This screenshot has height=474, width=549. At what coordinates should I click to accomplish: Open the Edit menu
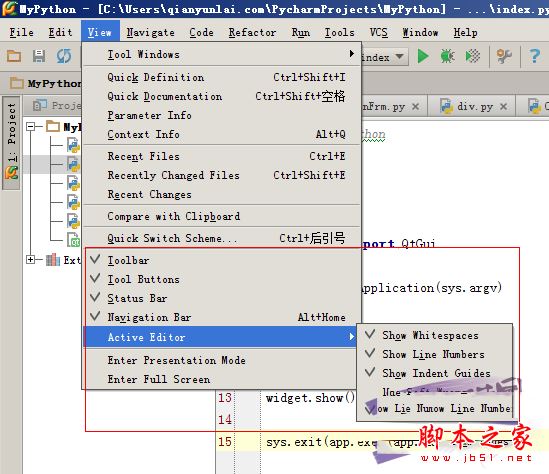[60, 33]
